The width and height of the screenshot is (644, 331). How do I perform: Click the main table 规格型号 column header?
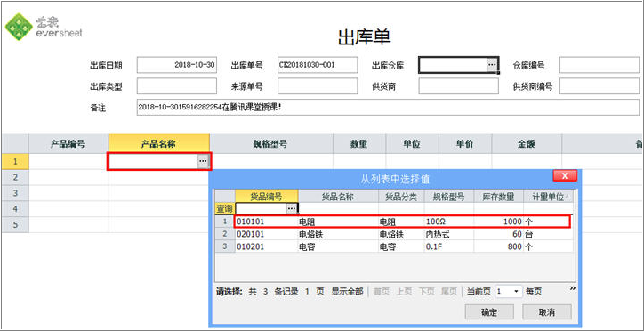pos(271,144)
